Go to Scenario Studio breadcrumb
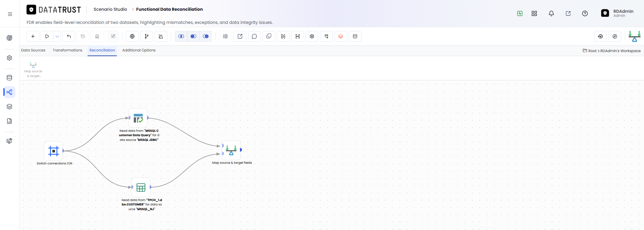 pos(110,9)
